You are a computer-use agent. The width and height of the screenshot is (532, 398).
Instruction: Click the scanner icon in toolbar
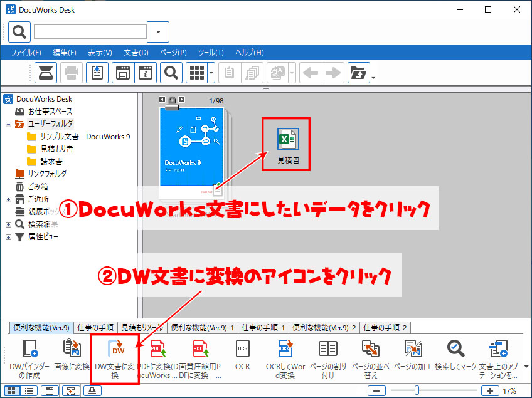click(45, 73)
